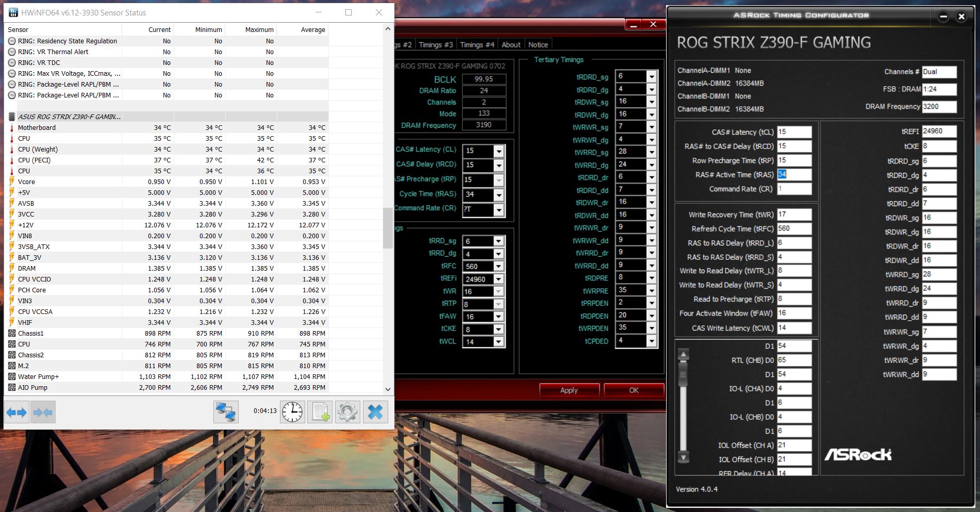Switch to the Timings #3 tab

point(436,45)
